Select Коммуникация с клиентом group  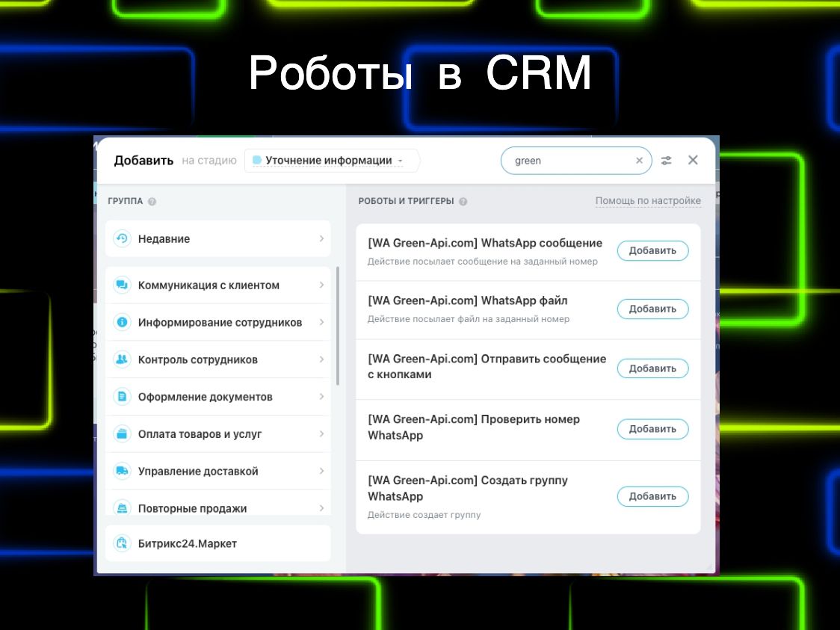(218, 285)
